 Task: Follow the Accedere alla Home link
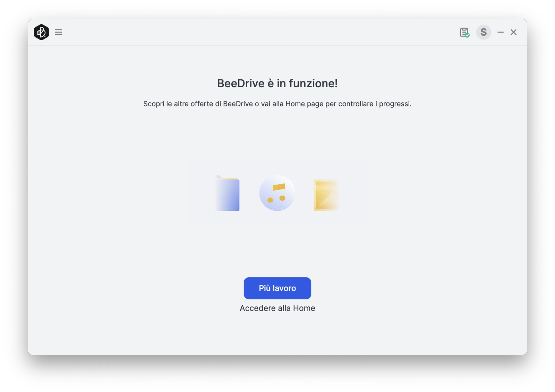pyautogui.click(x=277, y=308)
